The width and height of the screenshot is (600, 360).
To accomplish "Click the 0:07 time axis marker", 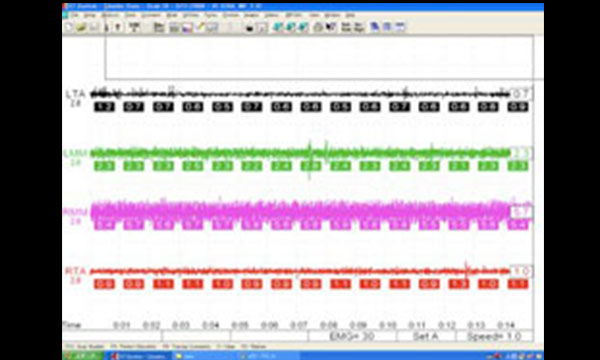I will click(299, 325).
